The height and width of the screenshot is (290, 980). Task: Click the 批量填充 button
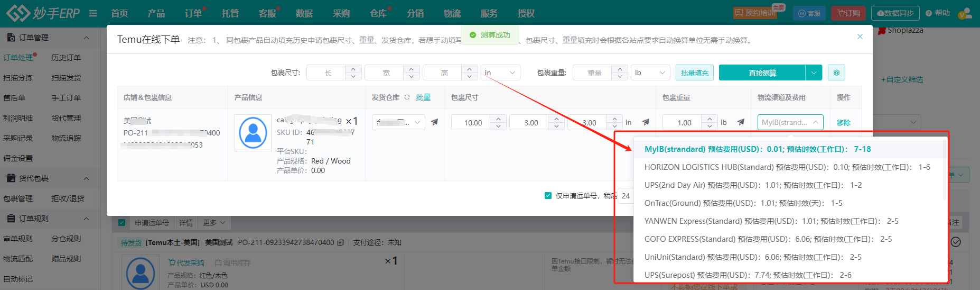click(695, 72)
